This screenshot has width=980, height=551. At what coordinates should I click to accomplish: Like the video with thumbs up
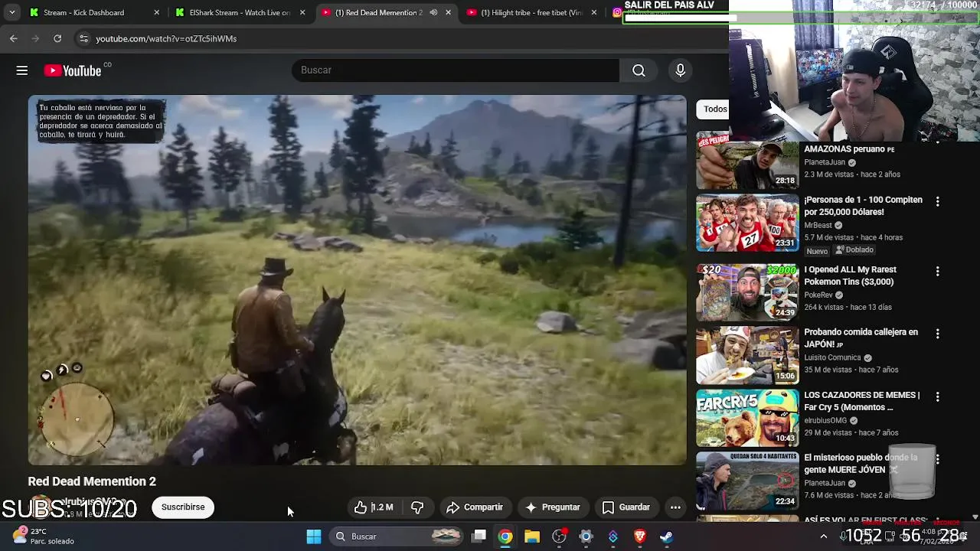373,507
